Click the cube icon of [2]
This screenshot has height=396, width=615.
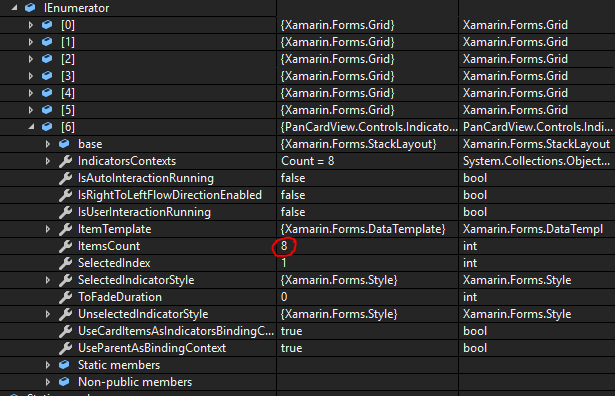47,59
